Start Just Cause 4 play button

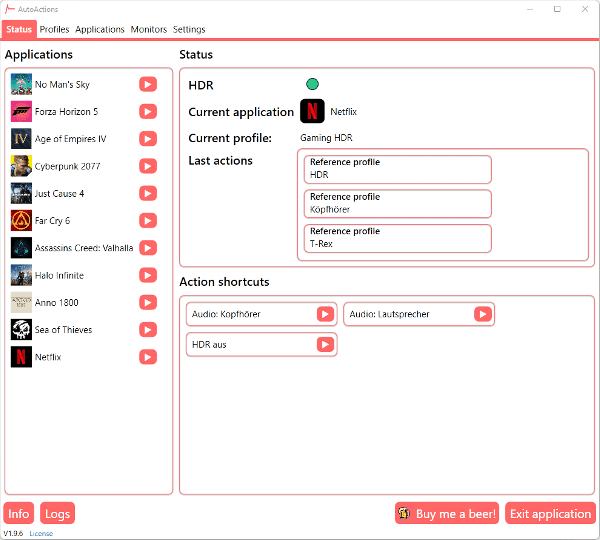pos(148,193)
